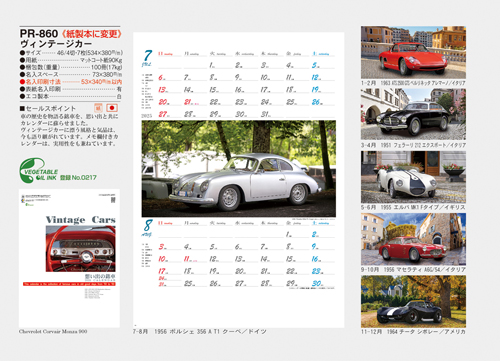Click the red 紙製本に変更 notice text
This screenshot has height=361, width=500.
91,34
